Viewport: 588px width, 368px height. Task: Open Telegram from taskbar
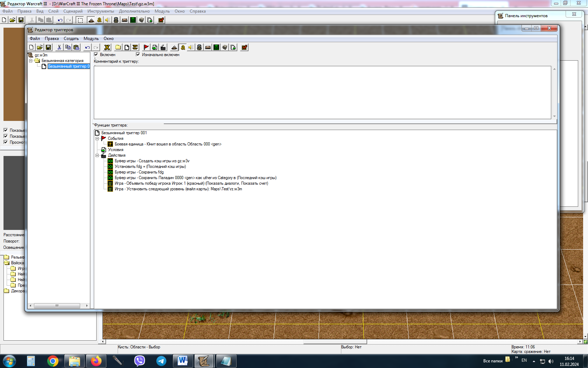(161, 361)
